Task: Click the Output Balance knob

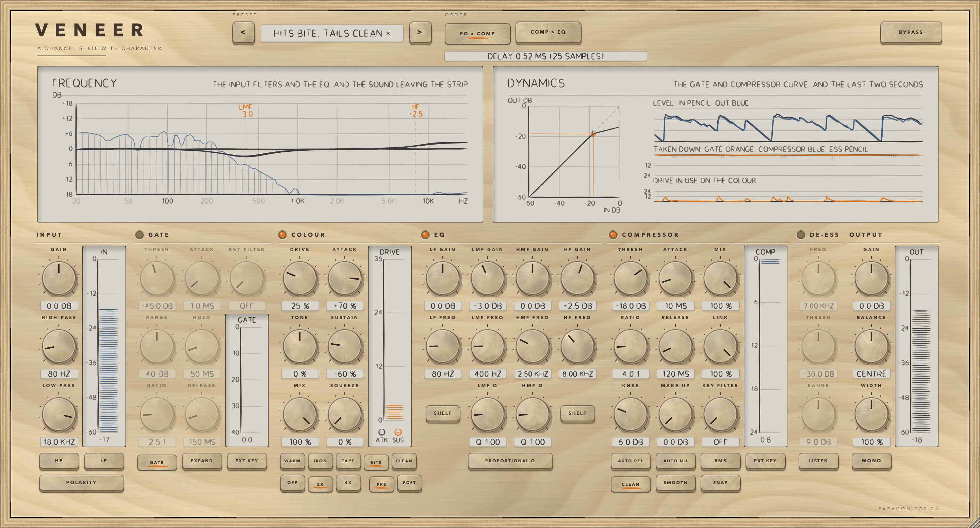Action: click(871, 347)
